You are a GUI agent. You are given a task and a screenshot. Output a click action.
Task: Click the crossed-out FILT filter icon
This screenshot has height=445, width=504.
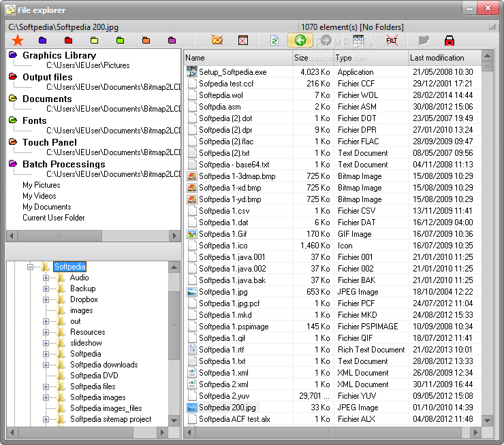pyautogui.click(x=392, y=40)
